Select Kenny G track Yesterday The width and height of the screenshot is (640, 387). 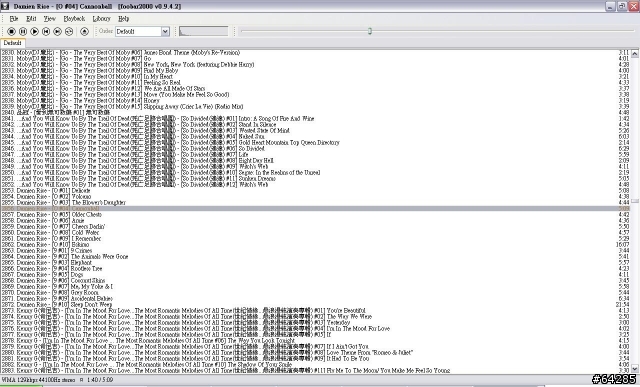point(315,322)
